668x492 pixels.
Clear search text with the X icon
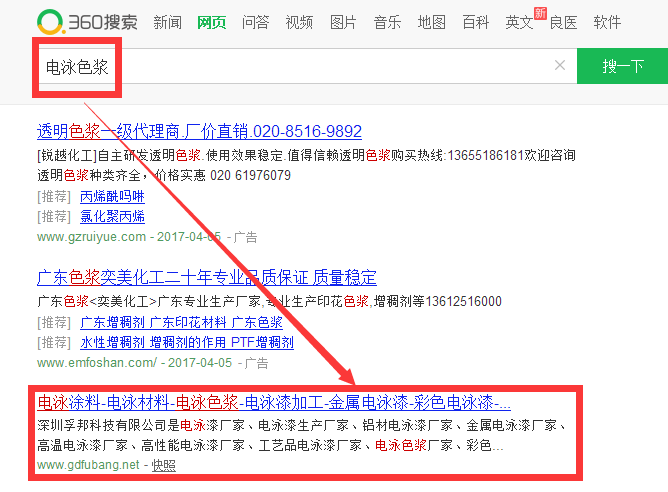click(x=559, y=66)
